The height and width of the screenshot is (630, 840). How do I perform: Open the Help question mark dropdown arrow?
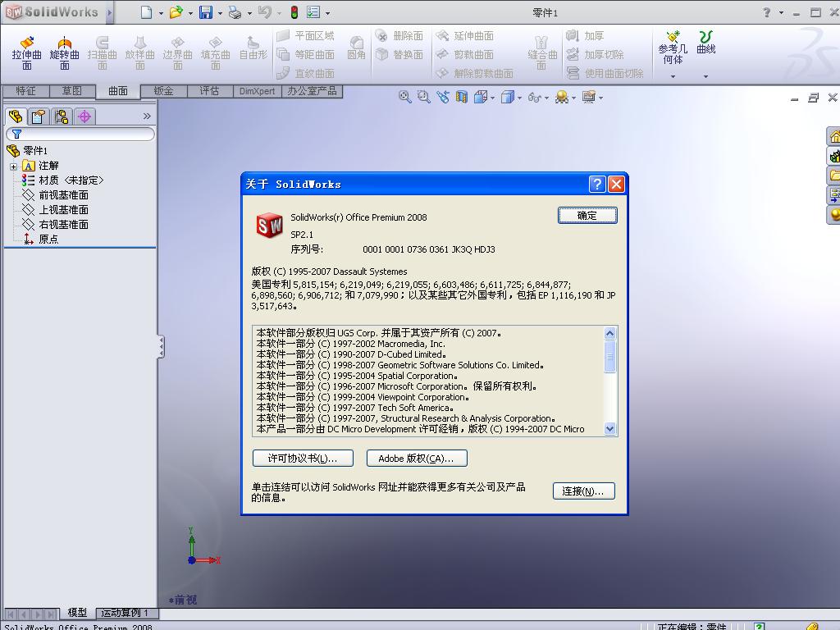point(781,13)
